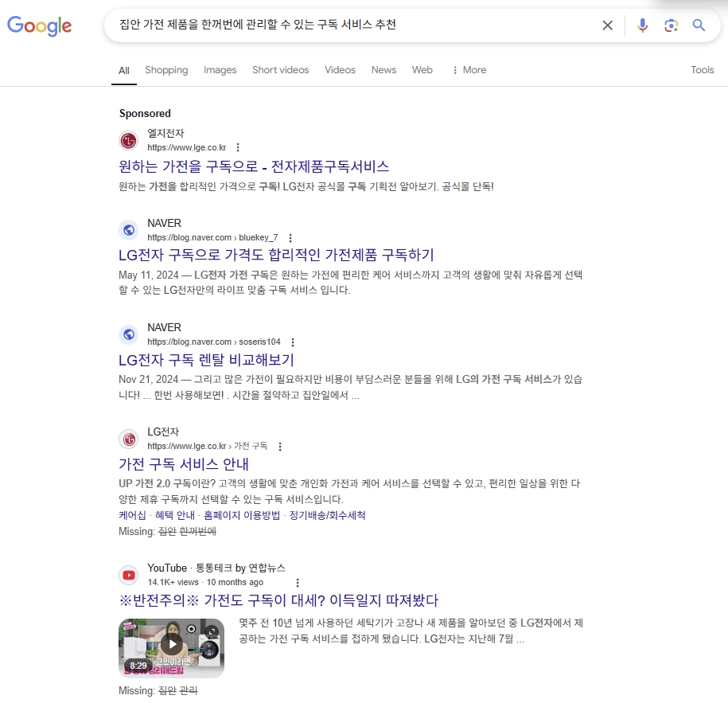Switch to the Images tab

click(x=220, y=70)
